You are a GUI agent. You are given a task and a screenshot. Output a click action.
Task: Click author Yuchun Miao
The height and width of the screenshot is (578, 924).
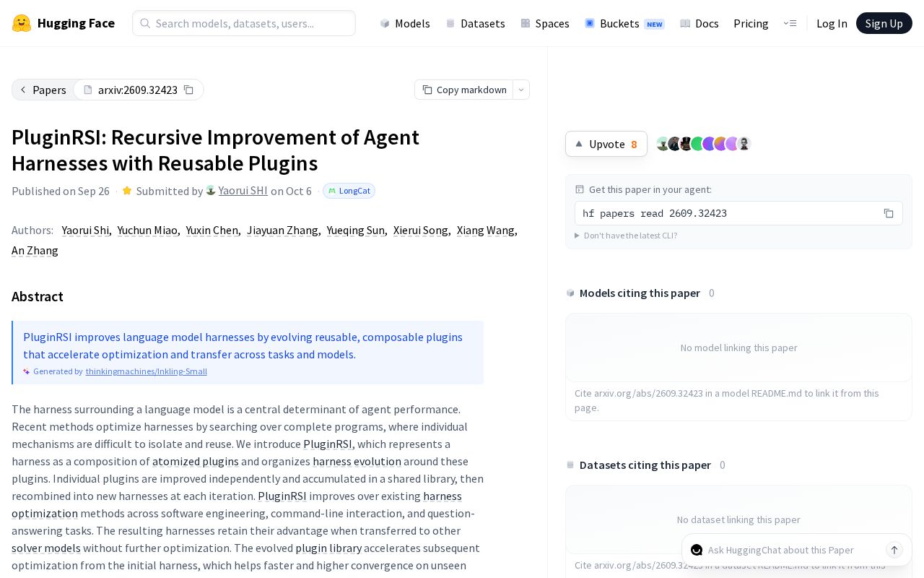tap(147, 230)
